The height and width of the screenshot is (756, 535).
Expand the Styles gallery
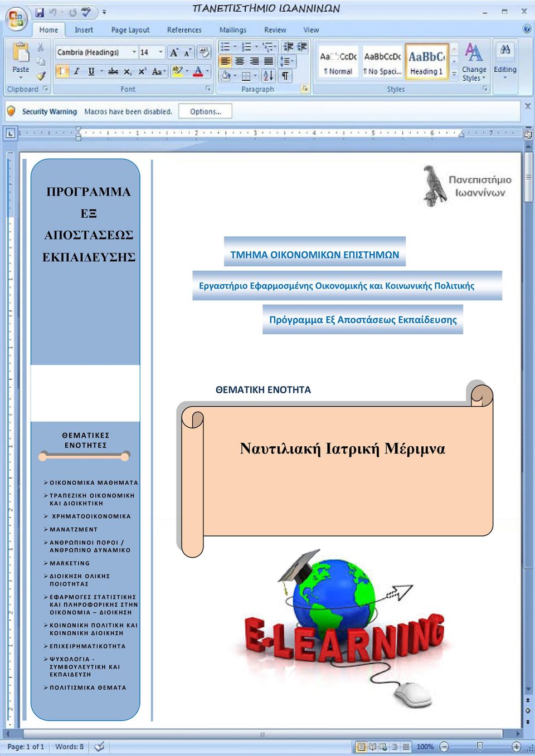[454, 75]
